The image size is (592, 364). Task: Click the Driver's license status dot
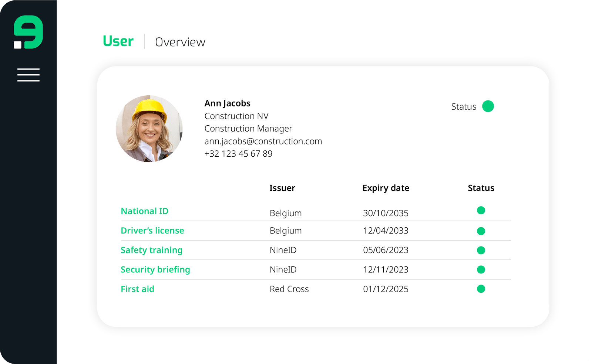click(x=481, y=231)
